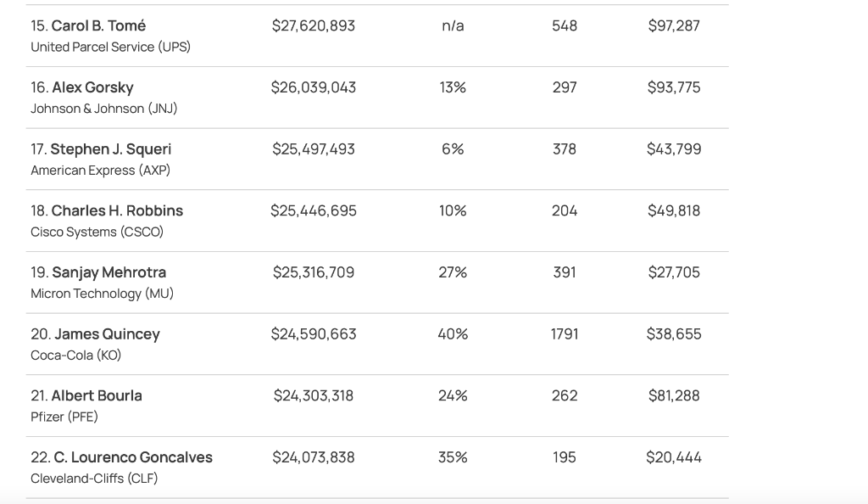Click the $20,444 value

[674, 457]
